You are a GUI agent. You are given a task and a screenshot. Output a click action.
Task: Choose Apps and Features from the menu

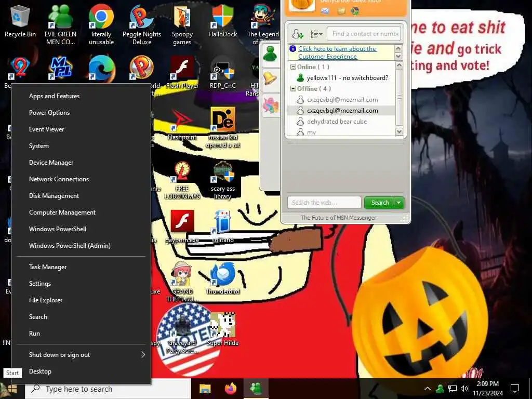coord(82,96)
